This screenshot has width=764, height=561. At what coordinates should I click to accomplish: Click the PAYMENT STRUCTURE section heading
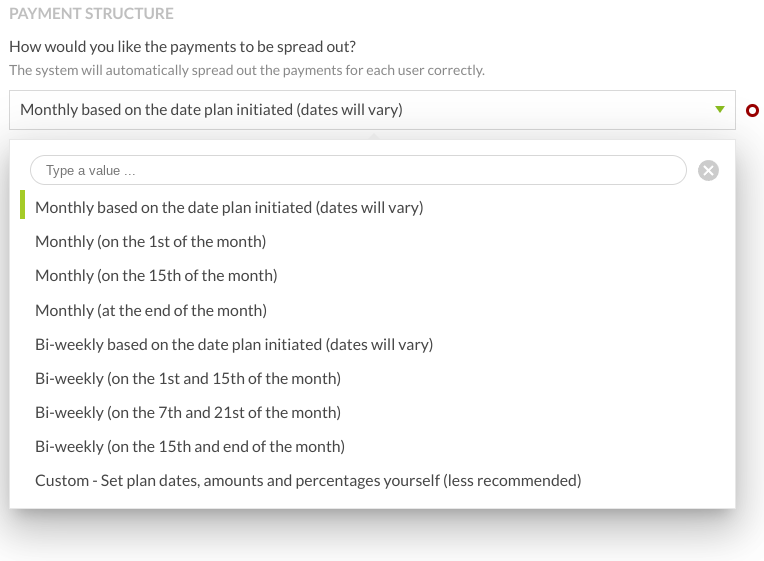tap(91, 14)
